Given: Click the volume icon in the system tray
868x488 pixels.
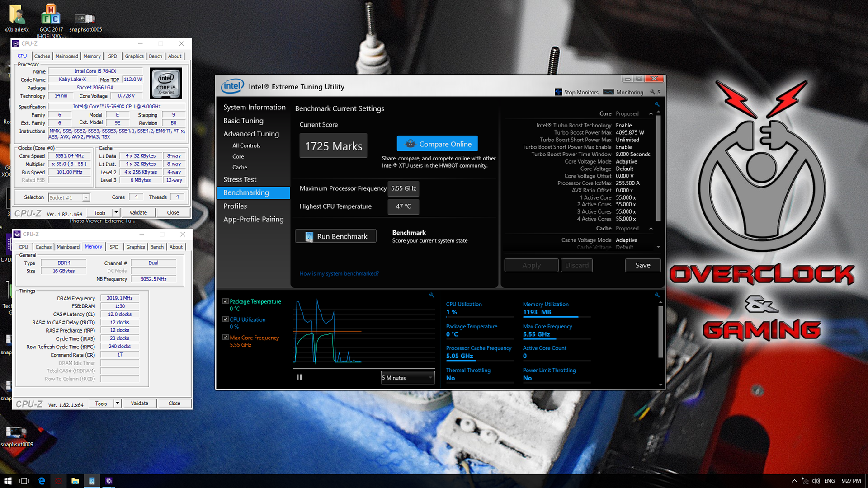Looking at the screenshot, I should (x=816, y=481).
